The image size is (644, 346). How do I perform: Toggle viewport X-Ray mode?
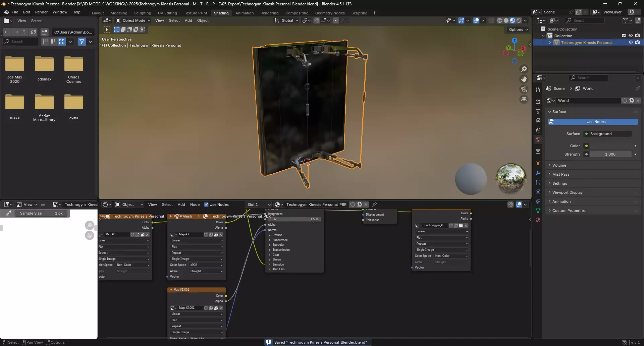(491, 20)
